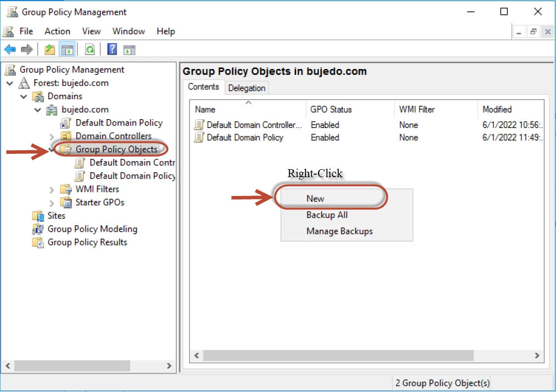Collapse the bujedo.com domain node
This screenshot has height=392, width=556.
click(38, 110)
